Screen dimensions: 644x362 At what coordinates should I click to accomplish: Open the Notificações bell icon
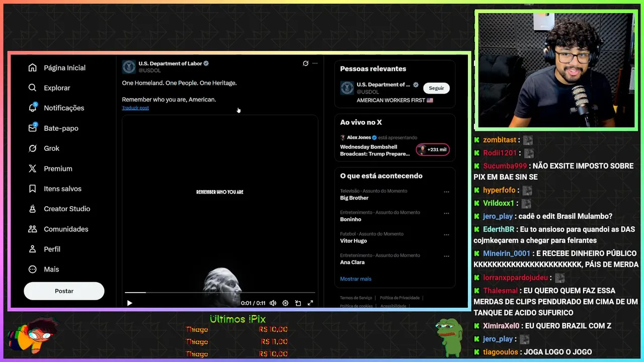point(33,108)
